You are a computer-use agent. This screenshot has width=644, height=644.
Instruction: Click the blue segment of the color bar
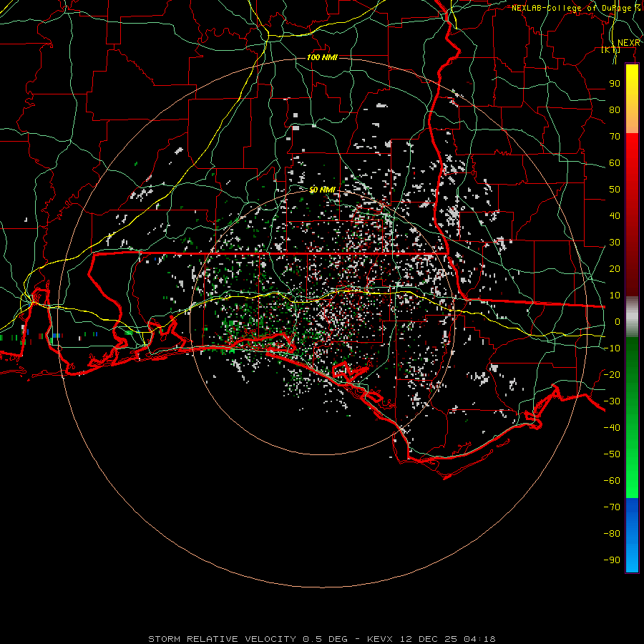click(x=632, y=535)
